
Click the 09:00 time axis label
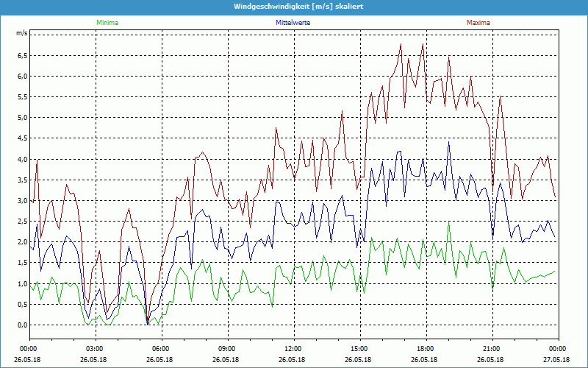tap(227, 349)
